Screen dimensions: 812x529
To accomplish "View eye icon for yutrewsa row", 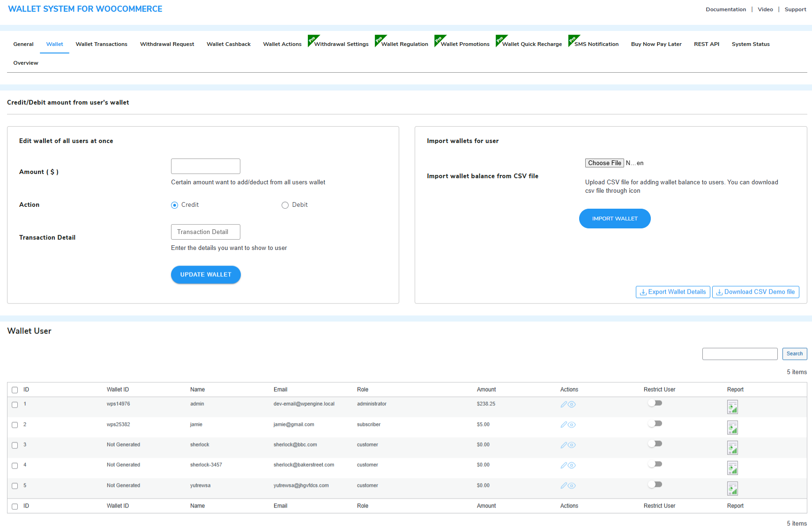I will [x=572, y=486].
